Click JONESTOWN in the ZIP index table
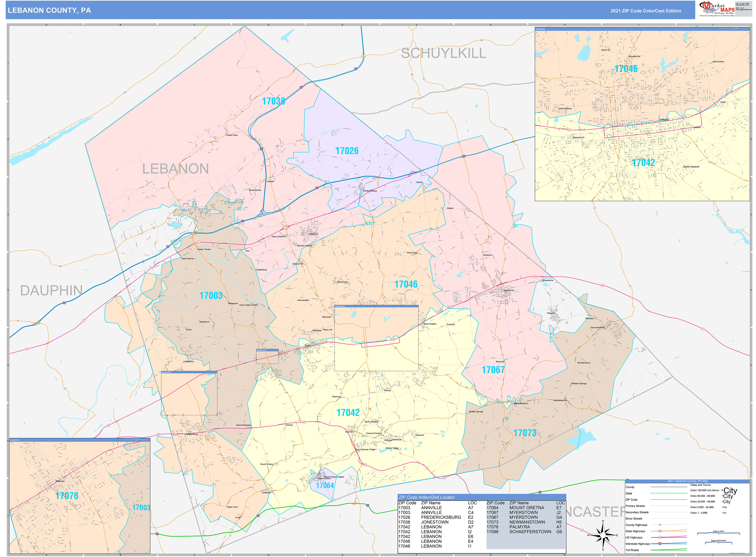This screenshot has width=756, height=557. point(435,522)
